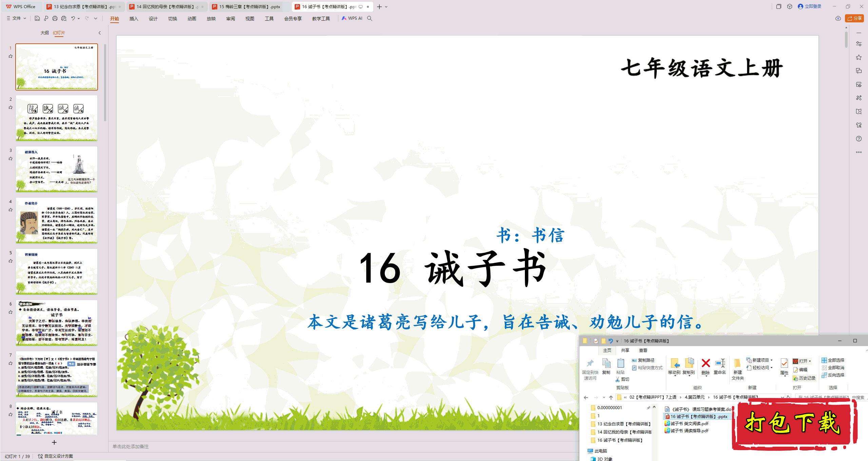Click the orange 分享 share button
Image resolution: width=868 pixels, height=461 pixels.
(x=854, y=18)
